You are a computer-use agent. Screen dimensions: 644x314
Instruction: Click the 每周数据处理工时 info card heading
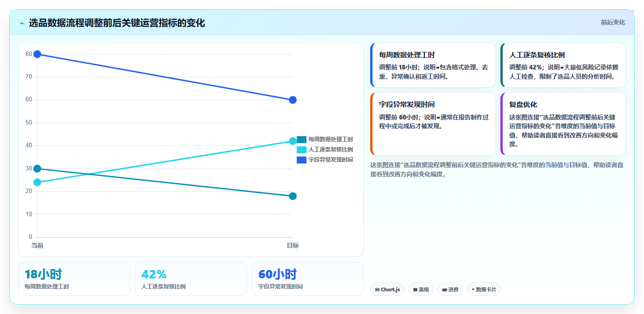coord(407,55)
